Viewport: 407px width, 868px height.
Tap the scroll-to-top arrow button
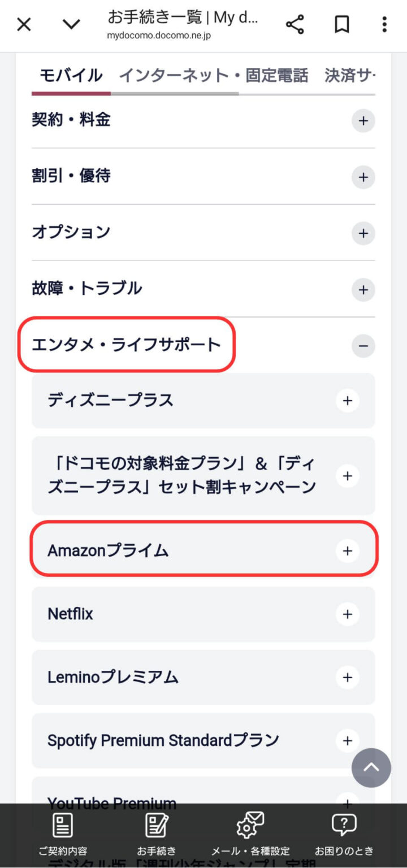click(x=371, y=768)
